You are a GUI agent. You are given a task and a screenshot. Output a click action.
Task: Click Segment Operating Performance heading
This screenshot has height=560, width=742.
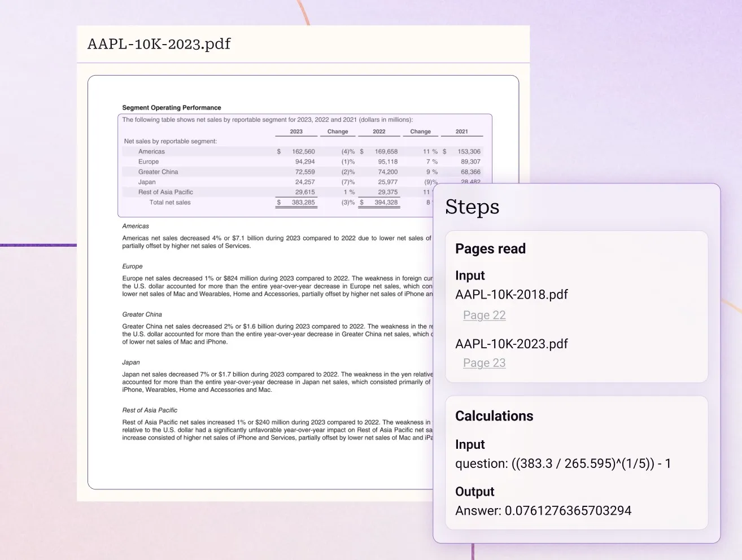tap(172, 108)
